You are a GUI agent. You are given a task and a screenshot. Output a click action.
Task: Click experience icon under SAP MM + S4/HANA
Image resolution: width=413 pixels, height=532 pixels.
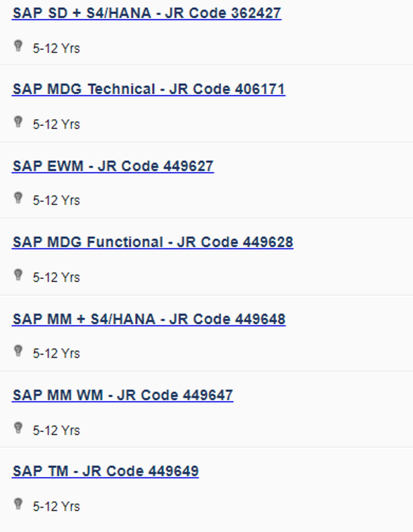[x=18, y=351]
